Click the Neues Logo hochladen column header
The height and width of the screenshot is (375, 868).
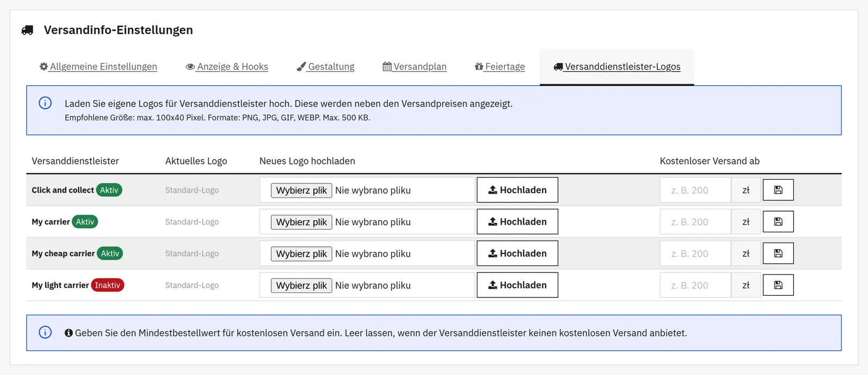(x=307, y=161)
